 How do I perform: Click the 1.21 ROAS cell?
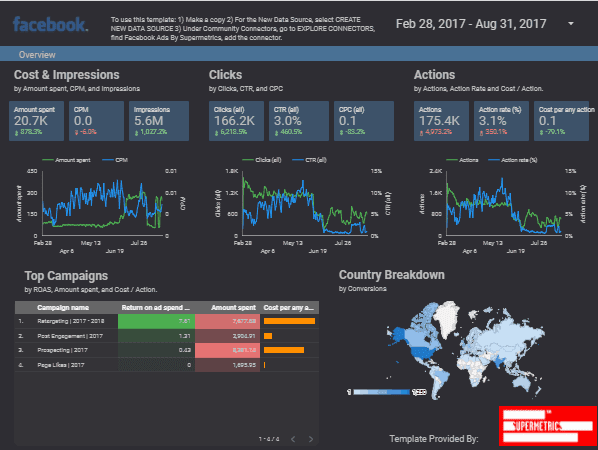pyautogui.click(x=156, y=336)
